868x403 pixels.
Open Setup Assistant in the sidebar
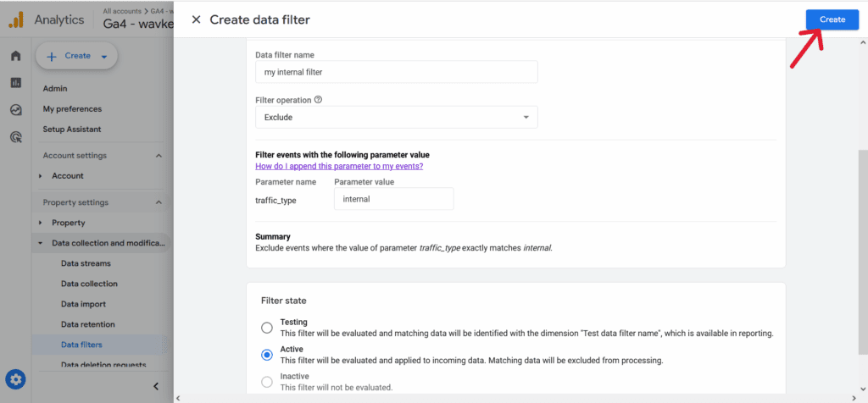pyautogui.click(x=72, y=129)
